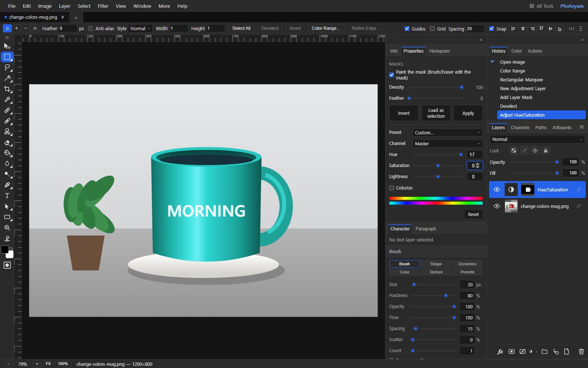Select the Lasso tool
The image size is (588, 368).
pos(7,67)
